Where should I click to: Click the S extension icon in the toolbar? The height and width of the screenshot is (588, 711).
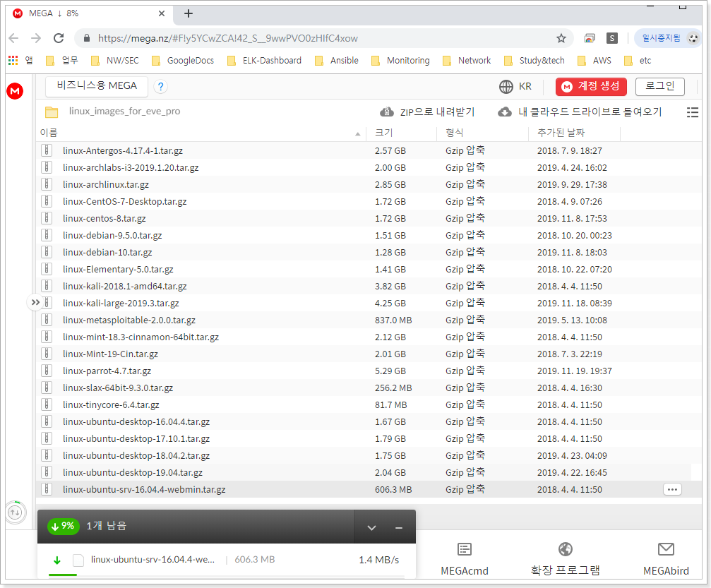611,39
